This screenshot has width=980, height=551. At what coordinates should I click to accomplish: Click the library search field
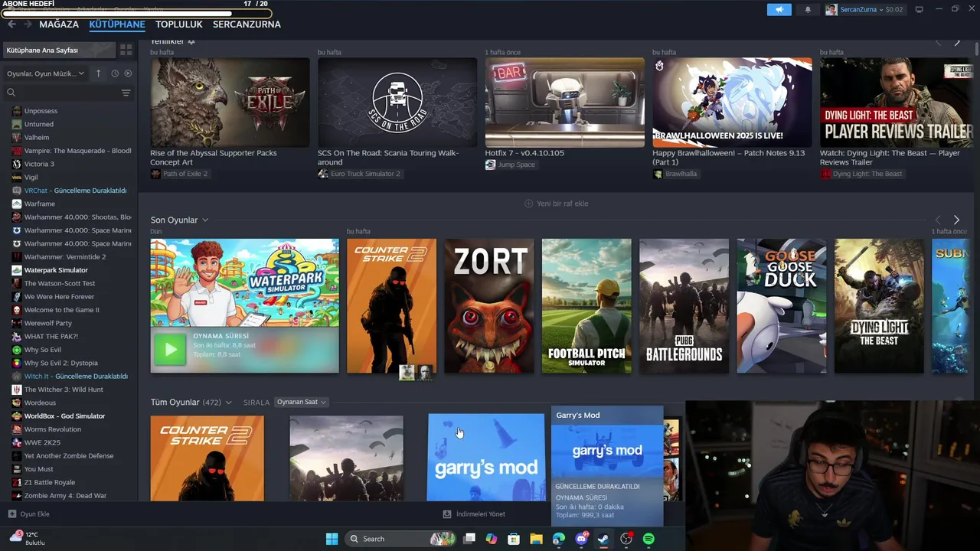tap(61, 93)
